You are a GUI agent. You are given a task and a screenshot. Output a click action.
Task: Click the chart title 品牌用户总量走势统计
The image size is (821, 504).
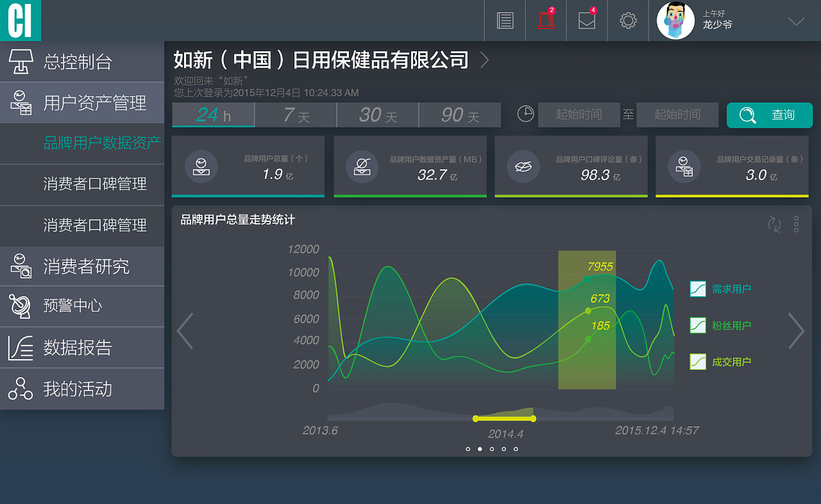[x=237, y=220]
